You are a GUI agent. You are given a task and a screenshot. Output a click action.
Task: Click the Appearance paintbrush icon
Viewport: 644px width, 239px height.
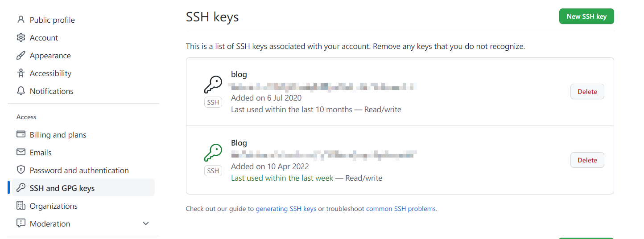point(21,56)
